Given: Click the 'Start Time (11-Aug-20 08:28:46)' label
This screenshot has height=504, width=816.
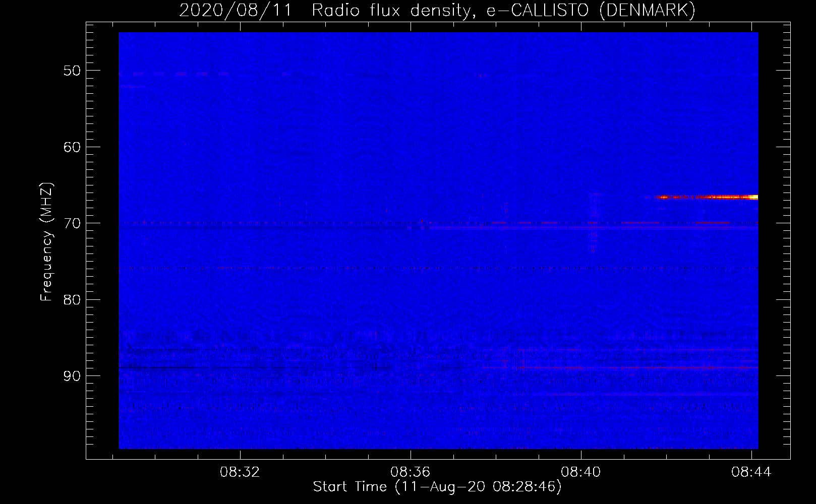Looking at the screenshot, I should click(x=437, y=487).
